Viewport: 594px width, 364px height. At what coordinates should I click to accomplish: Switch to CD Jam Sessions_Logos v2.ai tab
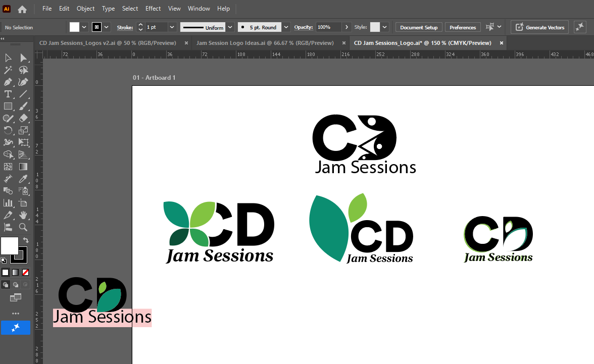coord(108,43)
